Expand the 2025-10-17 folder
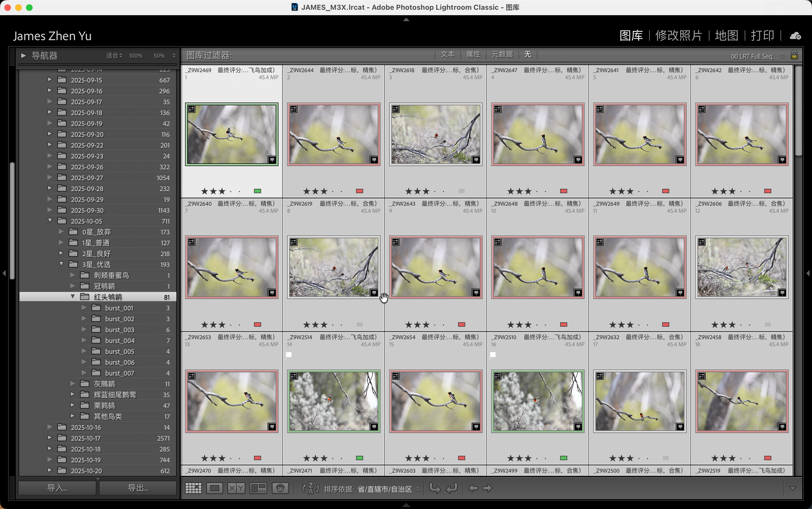The height and width of the screenshot is (509, 812). pyautogui.click(x=50, y=438)
